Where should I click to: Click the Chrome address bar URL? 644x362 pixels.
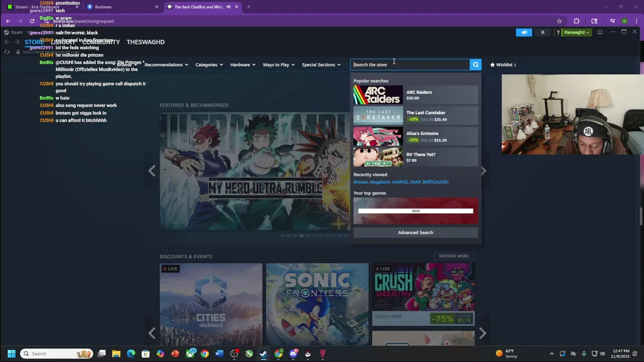pyautogui.click(x=84, y=21)
